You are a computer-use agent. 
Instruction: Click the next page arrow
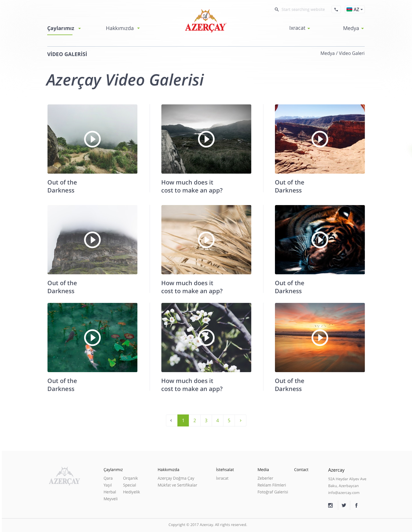[241, 420]
